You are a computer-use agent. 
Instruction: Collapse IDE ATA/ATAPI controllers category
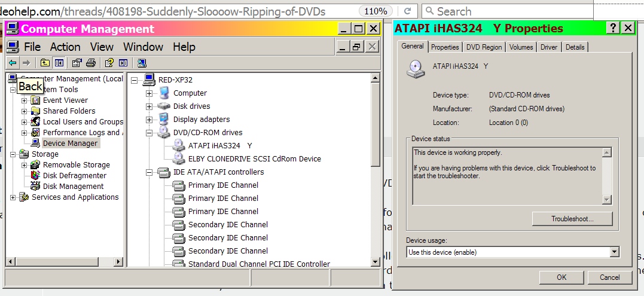[149, 172]
